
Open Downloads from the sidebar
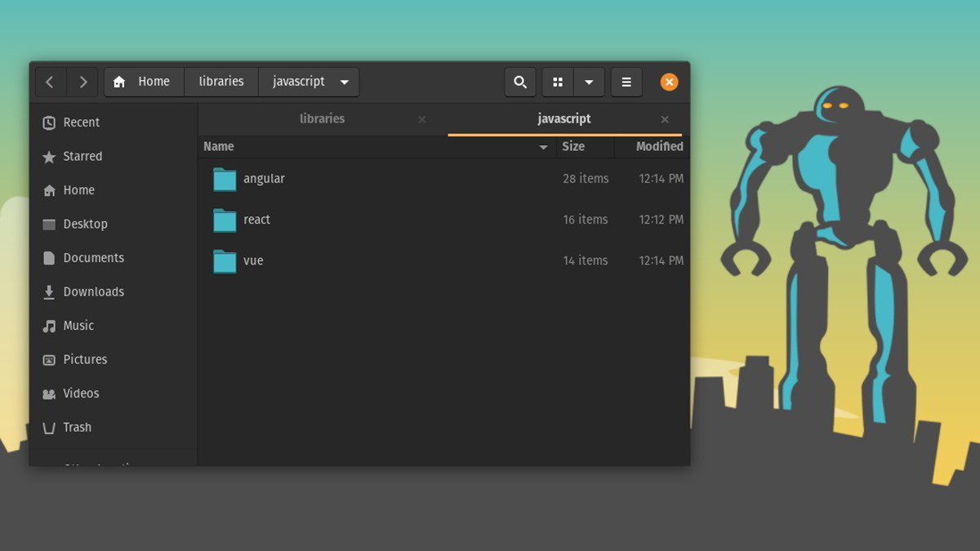click(92, 291)
